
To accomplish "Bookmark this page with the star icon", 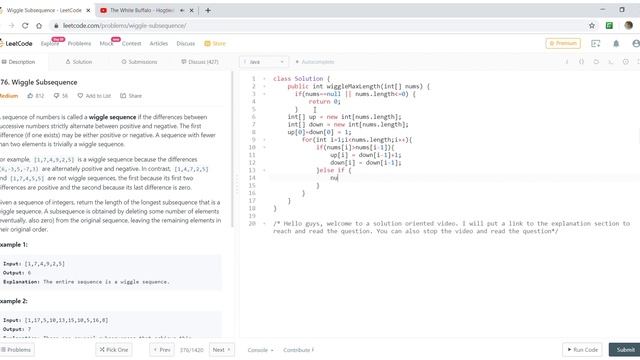I will 592,26.
